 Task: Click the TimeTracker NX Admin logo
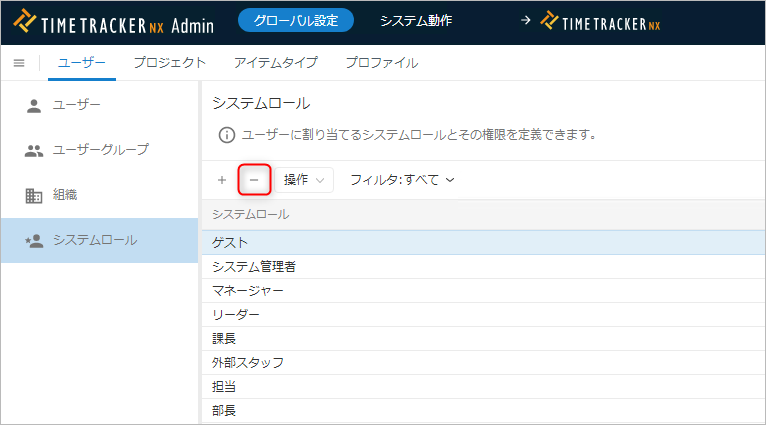click(114, 21)
